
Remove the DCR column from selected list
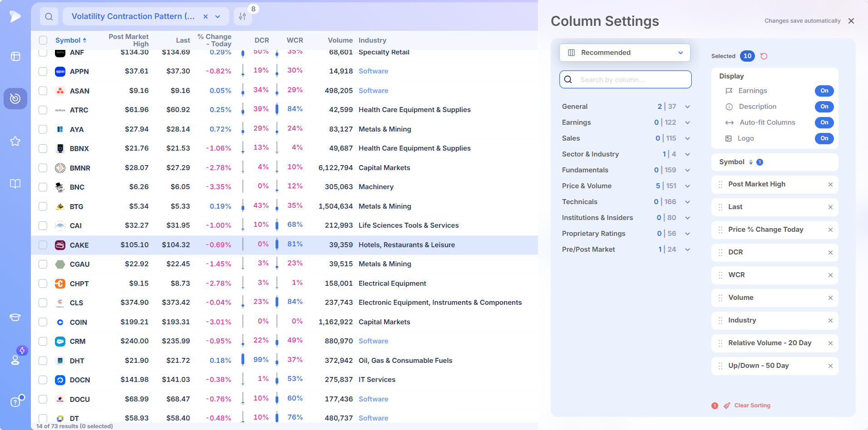(x=830, y=253)
